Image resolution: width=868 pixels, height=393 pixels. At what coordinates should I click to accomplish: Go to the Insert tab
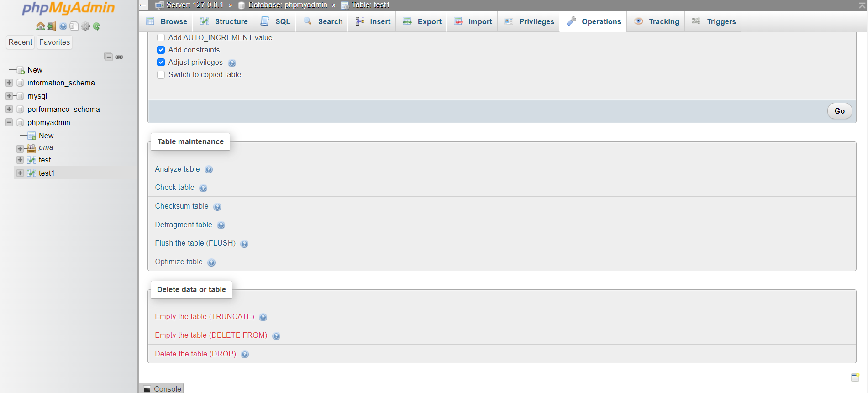coord(373,21)
